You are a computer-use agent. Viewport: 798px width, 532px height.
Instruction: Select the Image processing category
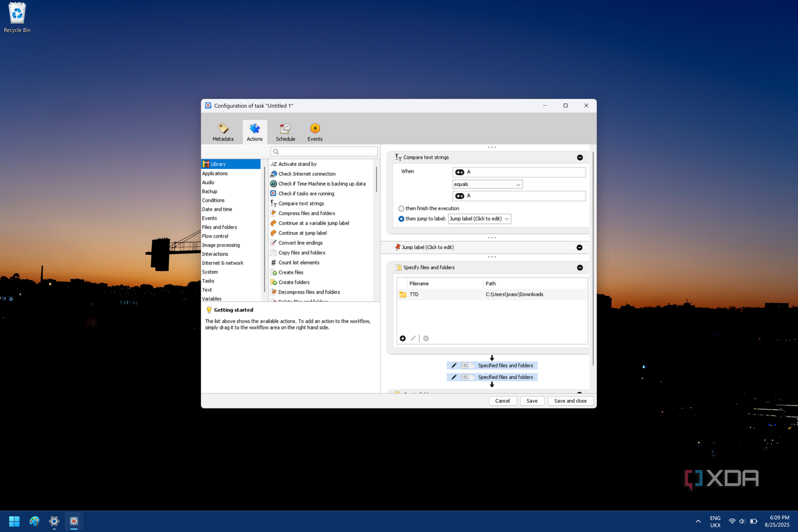(x=221, y=245)
